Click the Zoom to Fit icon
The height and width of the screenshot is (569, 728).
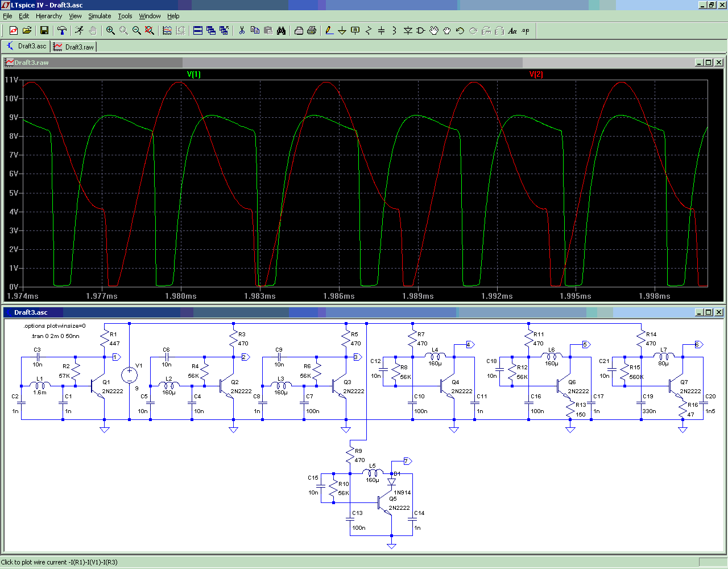[x=150, y=31]
